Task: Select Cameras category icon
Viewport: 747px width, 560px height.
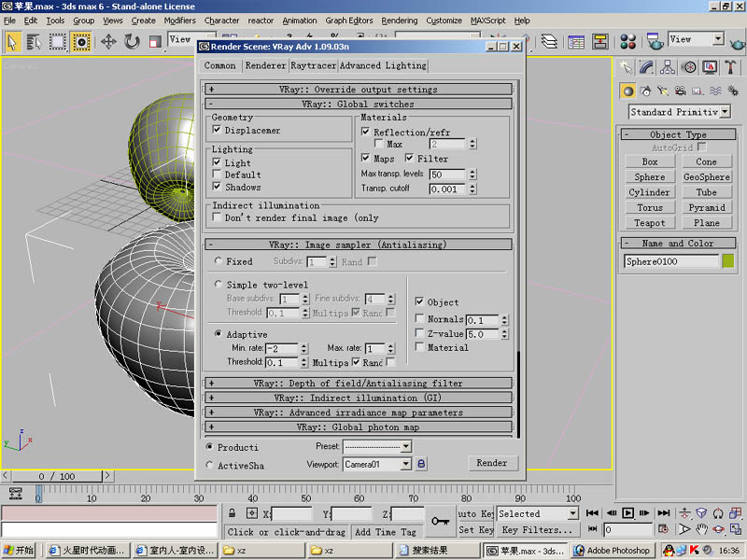Action: point(681,91)
